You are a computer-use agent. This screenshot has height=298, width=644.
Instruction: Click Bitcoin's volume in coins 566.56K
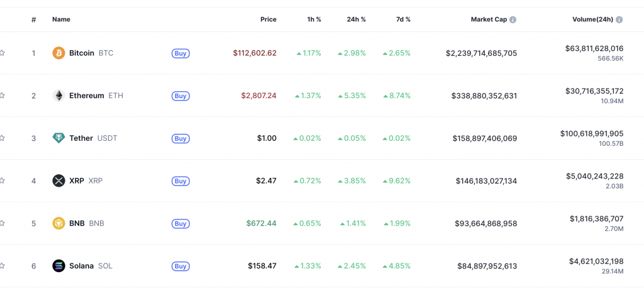[611, 58]
